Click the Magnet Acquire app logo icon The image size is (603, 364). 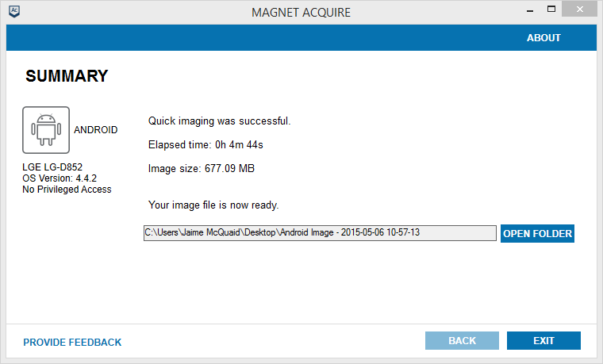pyautogui.click(x=14, y=11)
